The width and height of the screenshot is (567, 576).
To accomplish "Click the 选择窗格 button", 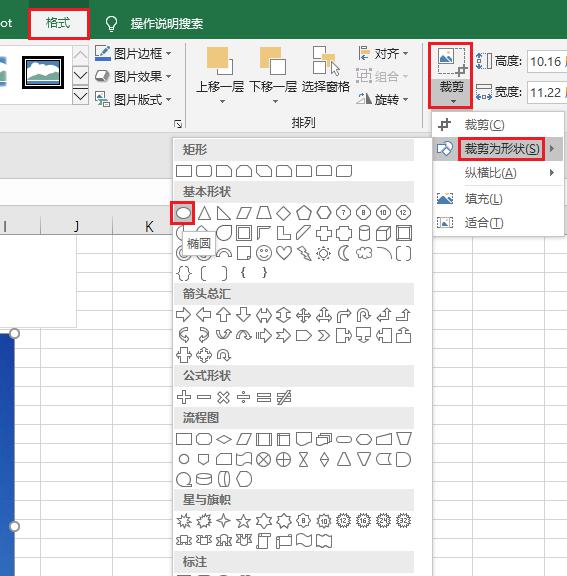I will pos(325,70).
